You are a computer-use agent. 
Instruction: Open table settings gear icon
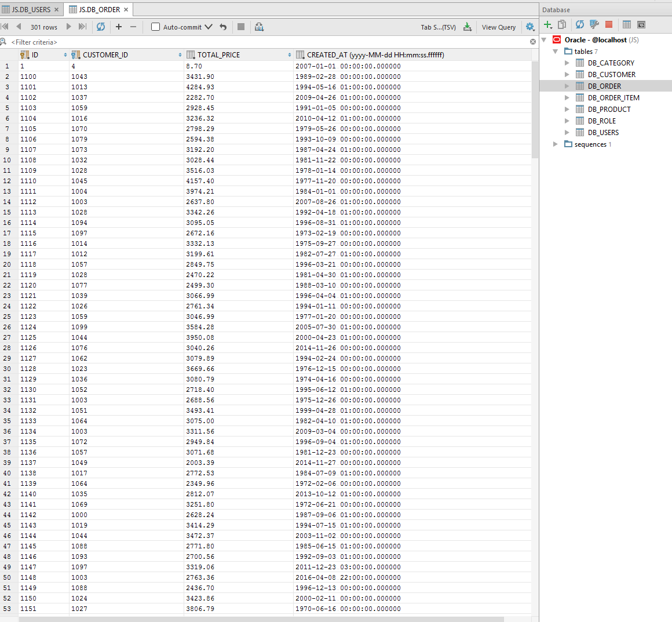[x=530, y=27]
